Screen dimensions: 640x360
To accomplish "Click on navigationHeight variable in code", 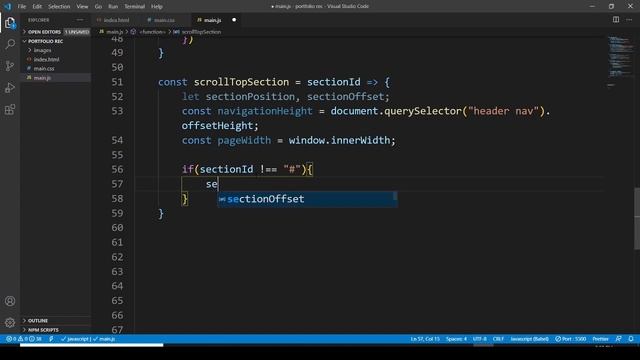I will (264, 111).
